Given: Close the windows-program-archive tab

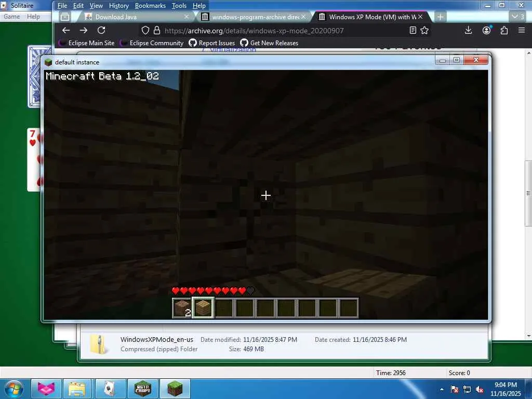Looking at the screenshot, I should (303, 17).
